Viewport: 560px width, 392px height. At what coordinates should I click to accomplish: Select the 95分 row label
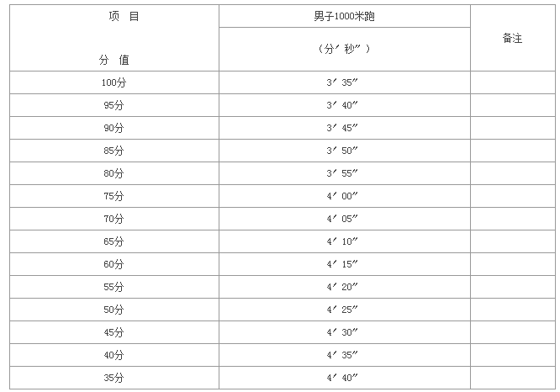[114, 105]
